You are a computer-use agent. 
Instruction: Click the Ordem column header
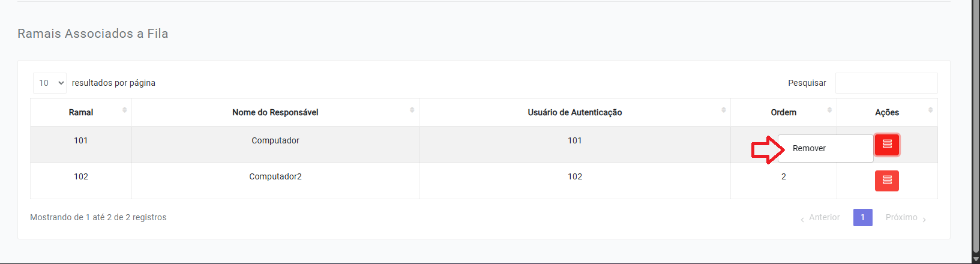[x=784, y=113]
